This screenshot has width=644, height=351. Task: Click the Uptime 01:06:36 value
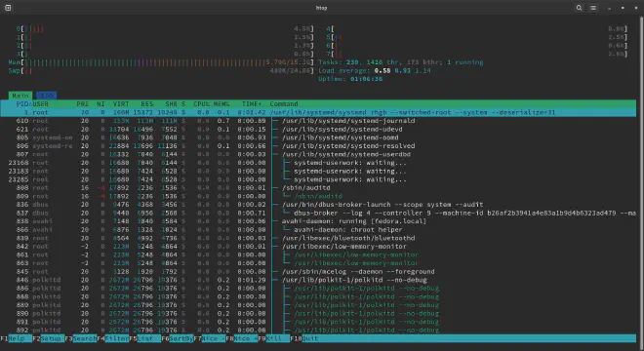366,79
